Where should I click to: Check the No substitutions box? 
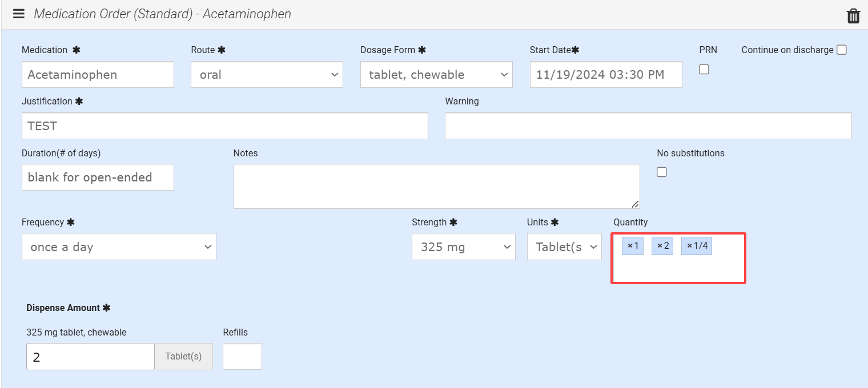pos(662,172)
